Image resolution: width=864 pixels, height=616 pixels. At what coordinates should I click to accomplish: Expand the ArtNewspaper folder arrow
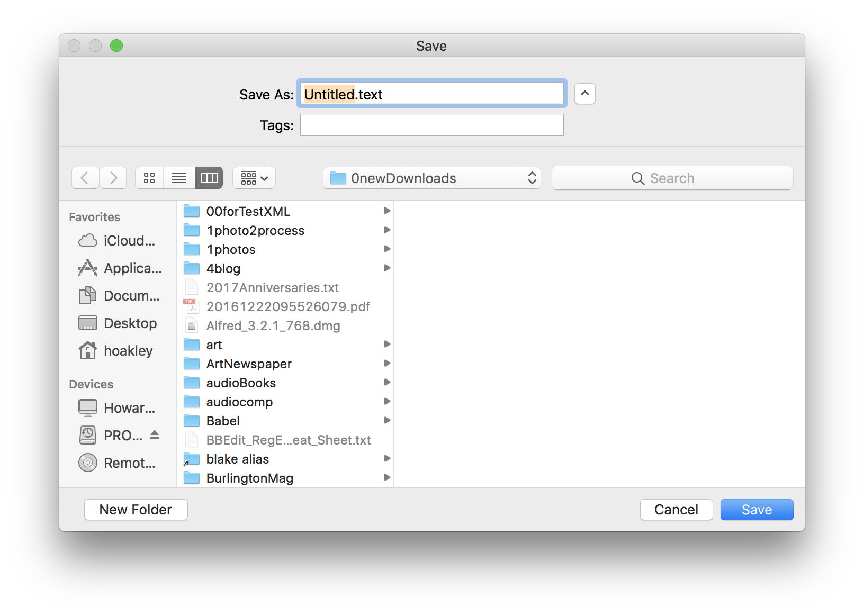click(387, 364)
